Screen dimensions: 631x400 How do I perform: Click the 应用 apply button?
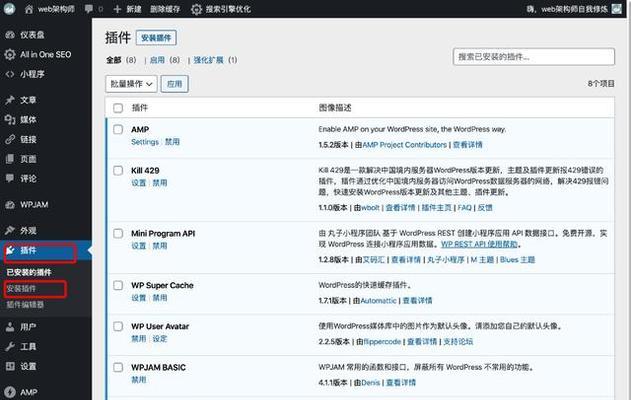point(175,84)
